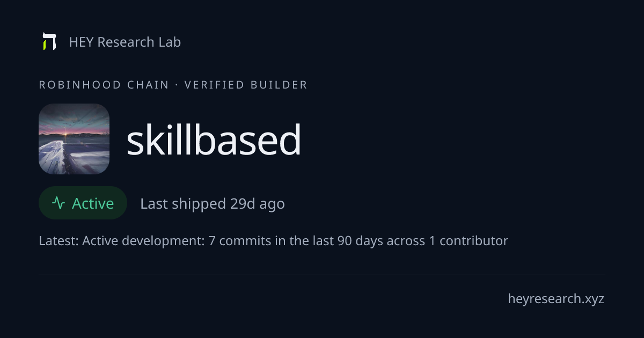This screenshot has width=644, height=338.
Task: Click the VERIFIED BUILDER label
Action: (x=246, y=85)
